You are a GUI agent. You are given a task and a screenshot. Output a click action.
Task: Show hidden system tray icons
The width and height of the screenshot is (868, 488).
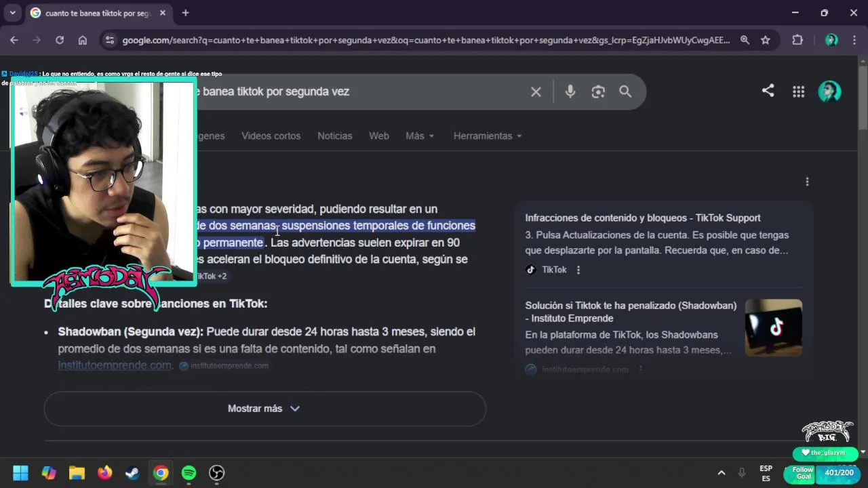click(722, 472)
